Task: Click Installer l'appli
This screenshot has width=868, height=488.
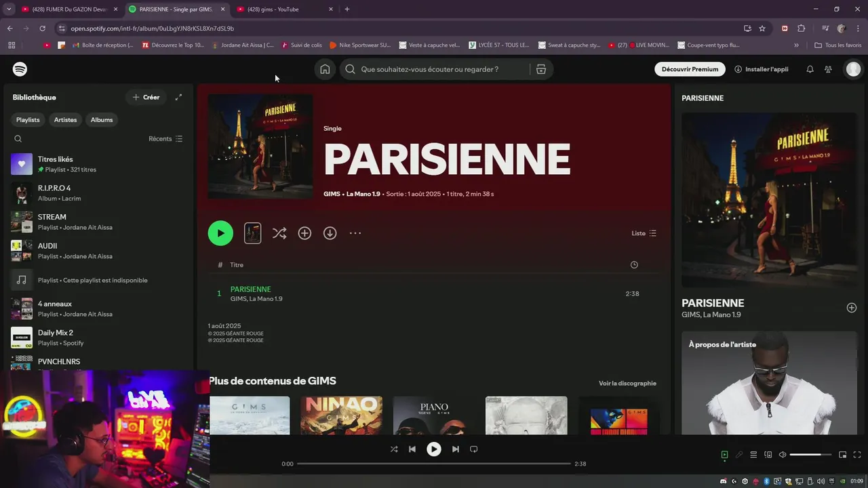Action: pyautogui.click(x=762, y=69)
